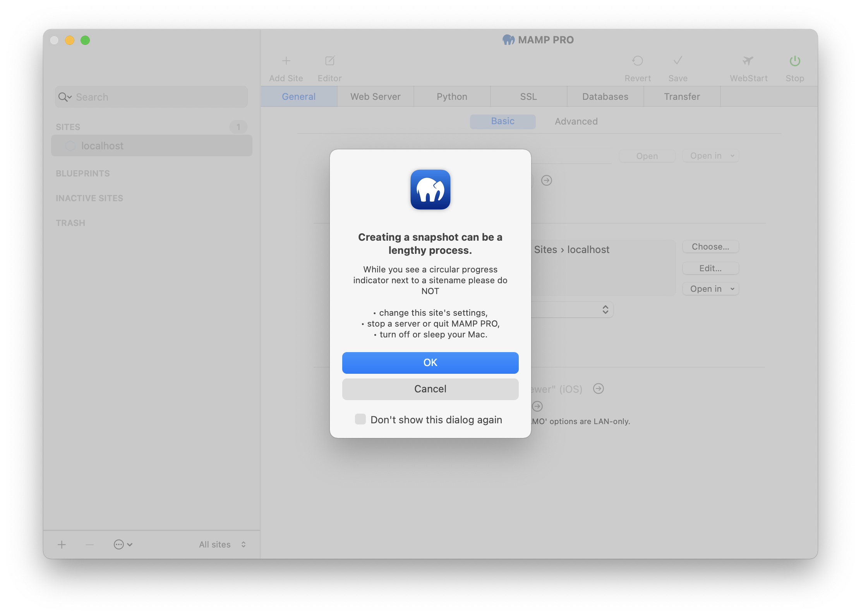Click the plus icon at sidebar bottom
This screenshot has height=616, width=861.
[62, 544]
